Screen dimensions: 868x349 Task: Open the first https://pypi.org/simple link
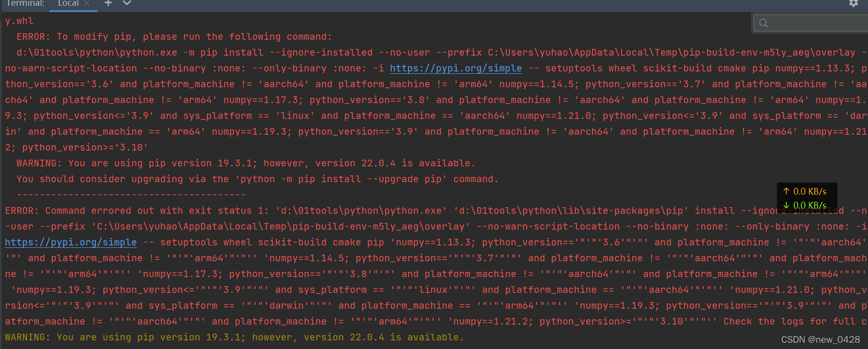[456, 69]
